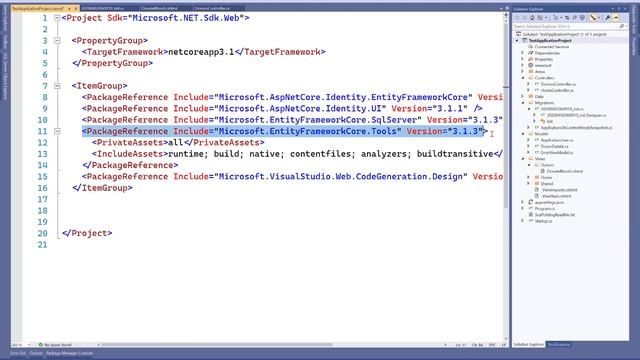Click the Show All Files icon in Solution Explorer toolbar
This screenshot has height=360, width=640.
click(x=582, y=18)
